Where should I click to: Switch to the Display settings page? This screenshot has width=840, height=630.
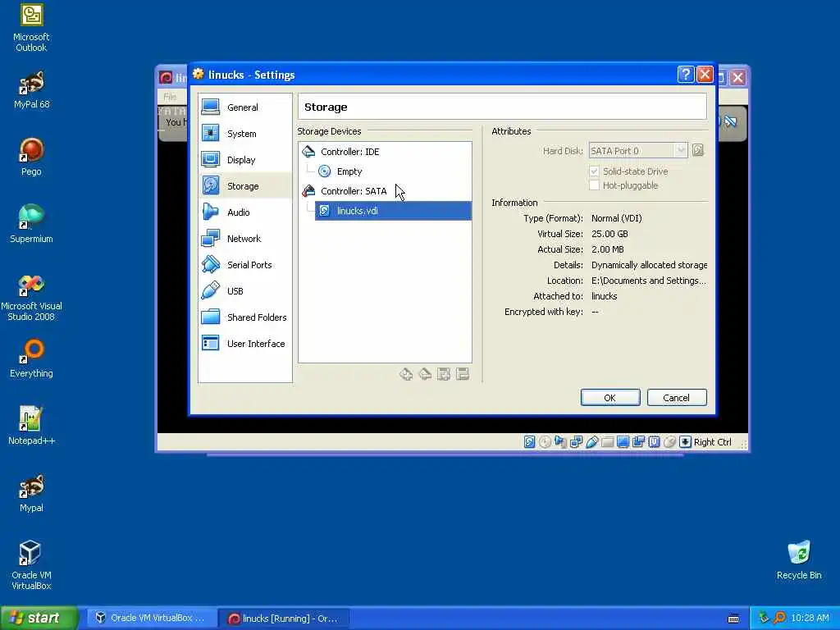pyautogui.click(x=245, y=160)
